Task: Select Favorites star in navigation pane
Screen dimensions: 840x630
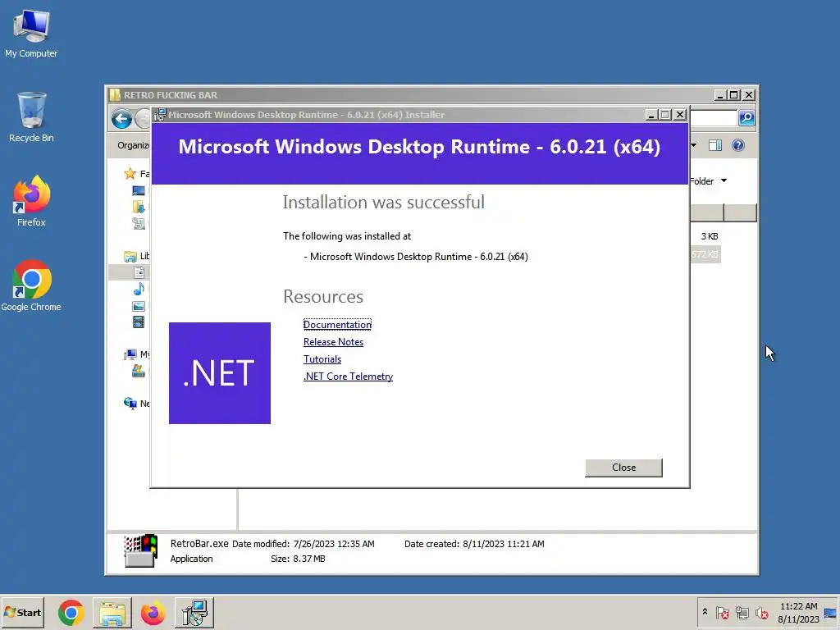Action: tap(130, 174)
